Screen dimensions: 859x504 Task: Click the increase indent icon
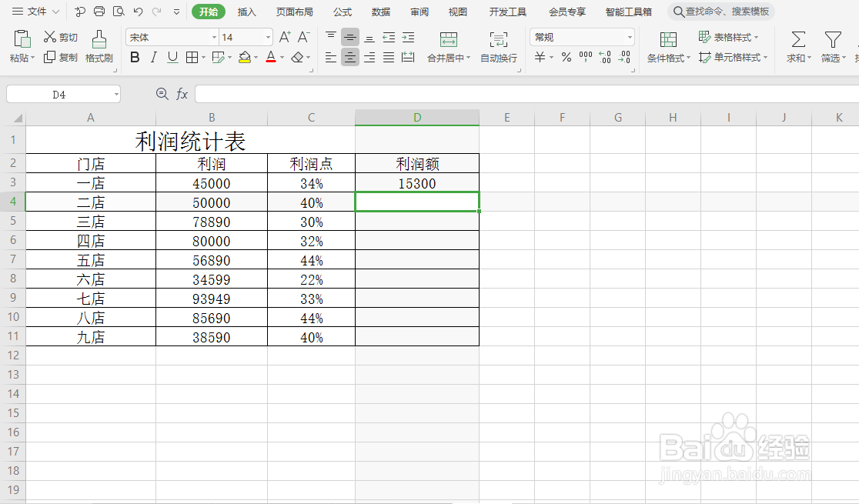[x=408, y=37]
